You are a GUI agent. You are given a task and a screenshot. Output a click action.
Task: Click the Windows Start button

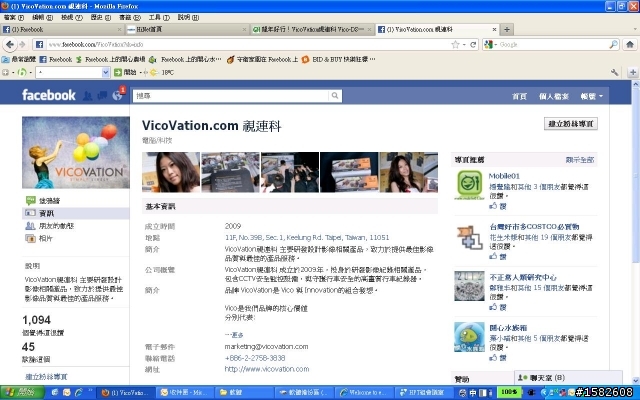(x=22, y=393)
